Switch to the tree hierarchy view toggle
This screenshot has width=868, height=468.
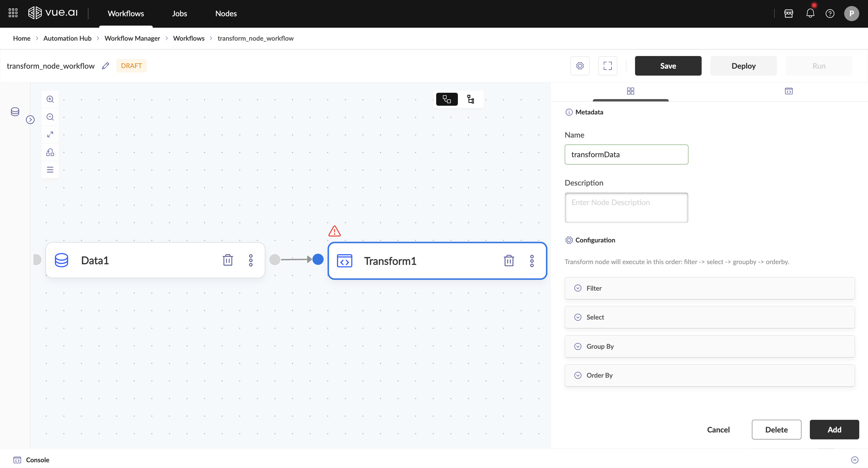pyautogui.click(x=471, y=99)
